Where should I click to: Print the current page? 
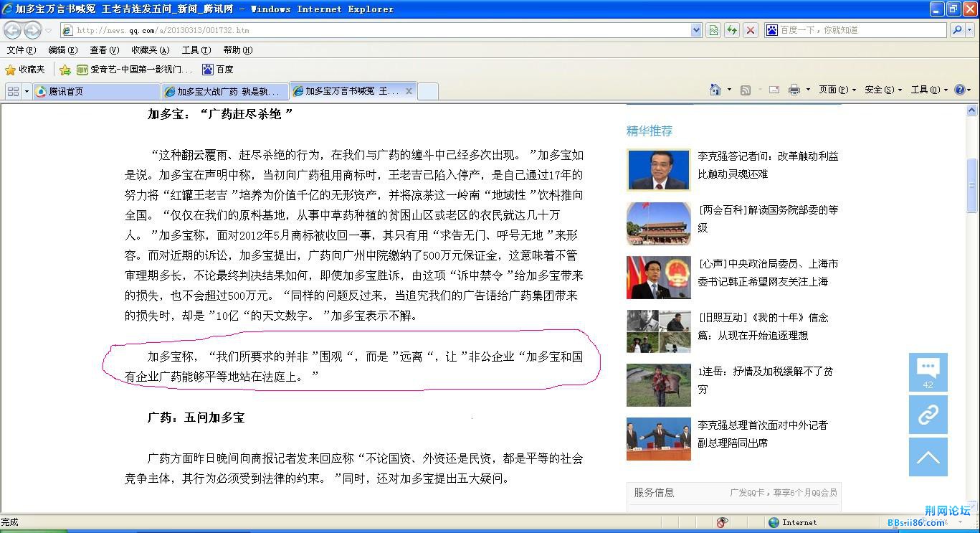tap(794, 89)
